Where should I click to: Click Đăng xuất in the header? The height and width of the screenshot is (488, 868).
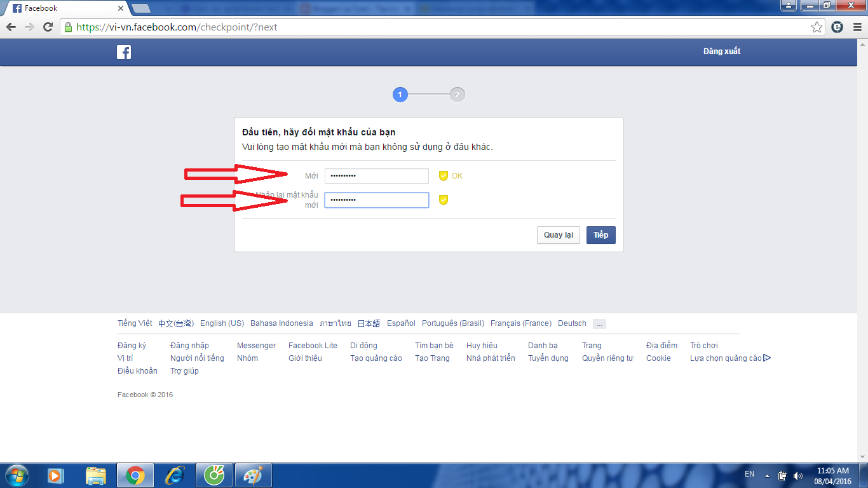click(x=722, y=51)
